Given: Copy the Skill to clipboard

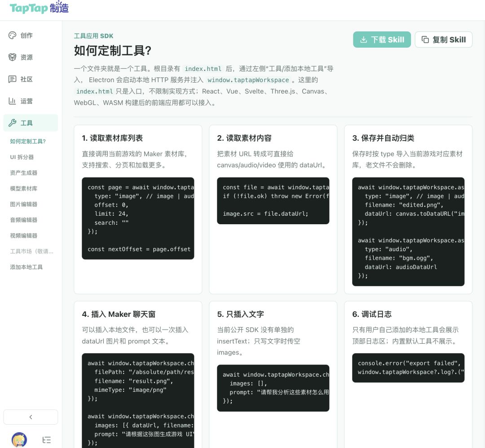Looking at the screenshot, I should 444,40.
